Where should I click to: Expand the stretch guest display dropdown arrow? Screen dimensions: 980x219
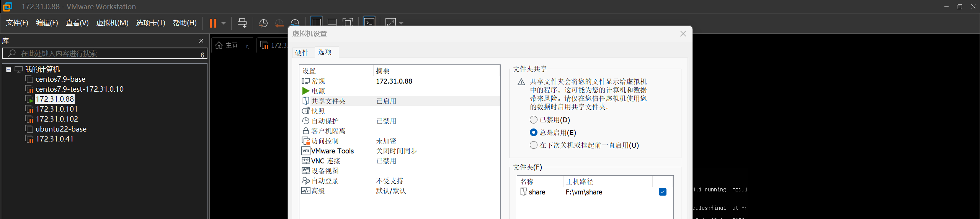(x=401, y=23)
